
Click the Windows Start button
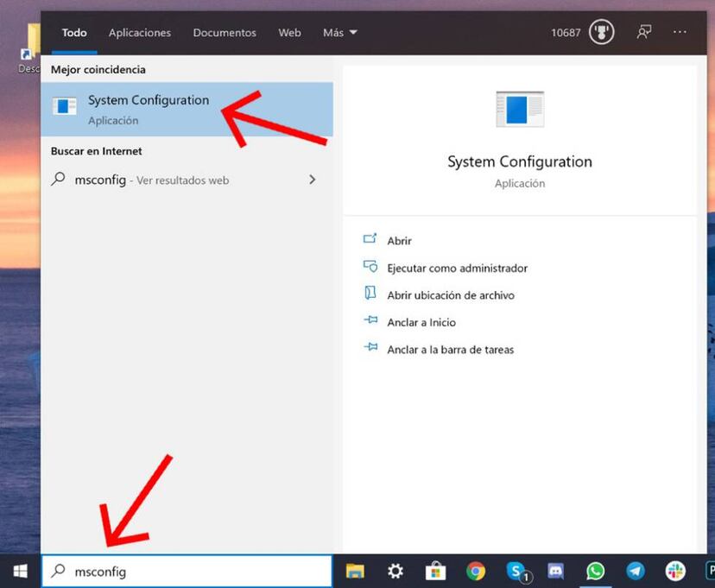point(18,571)
